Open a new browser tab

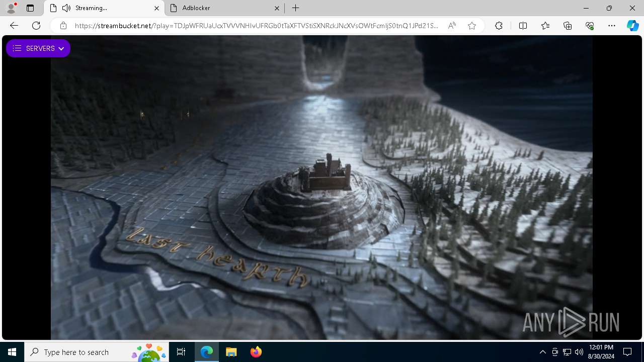pyautogui.click(x=296, y=8)
